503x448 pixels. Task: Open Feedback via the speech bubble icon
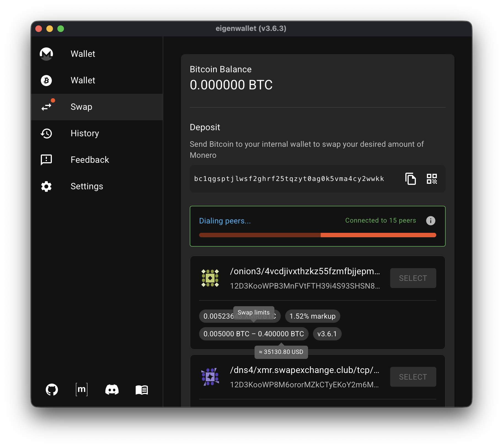point(46,160)
